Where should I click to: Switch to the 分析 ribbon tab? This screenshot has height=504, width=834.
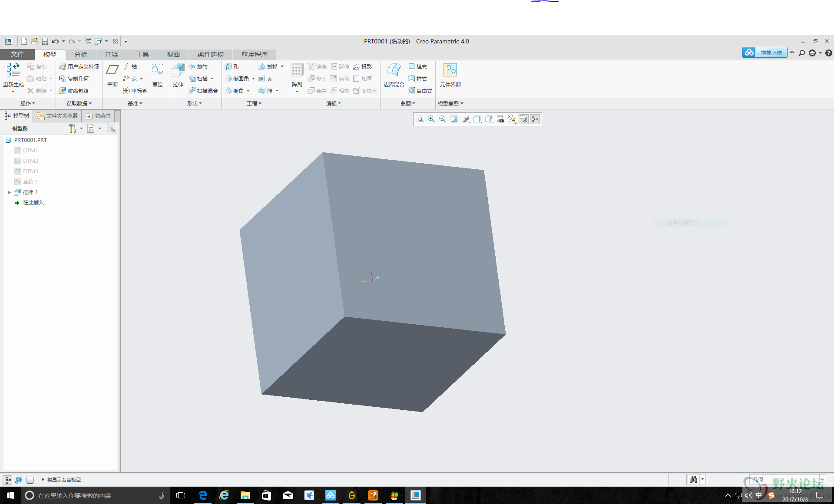(81, 54)
